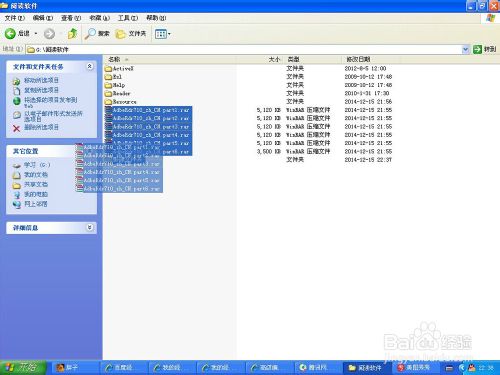The height and width of the screenshot is (375, 500).
Task: Click the Windows 开始 Start button
Action: point(23,367)
